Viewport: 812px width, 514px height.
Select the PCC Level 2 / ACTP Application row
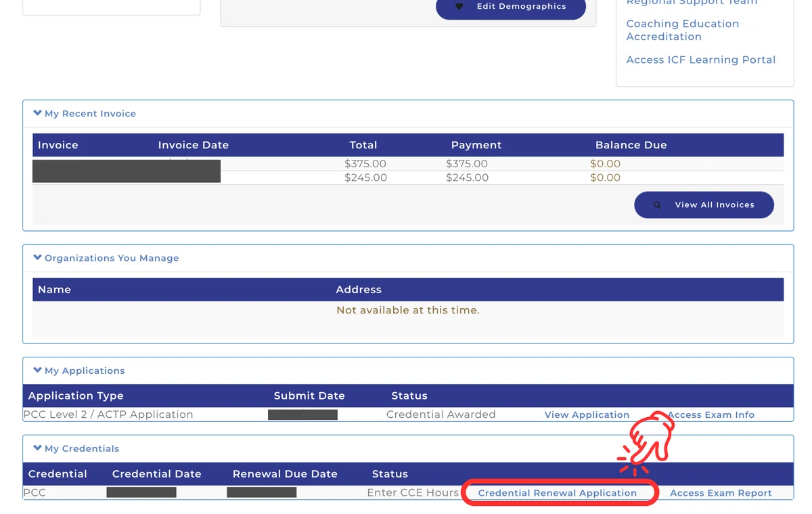[x=408, y=414]
